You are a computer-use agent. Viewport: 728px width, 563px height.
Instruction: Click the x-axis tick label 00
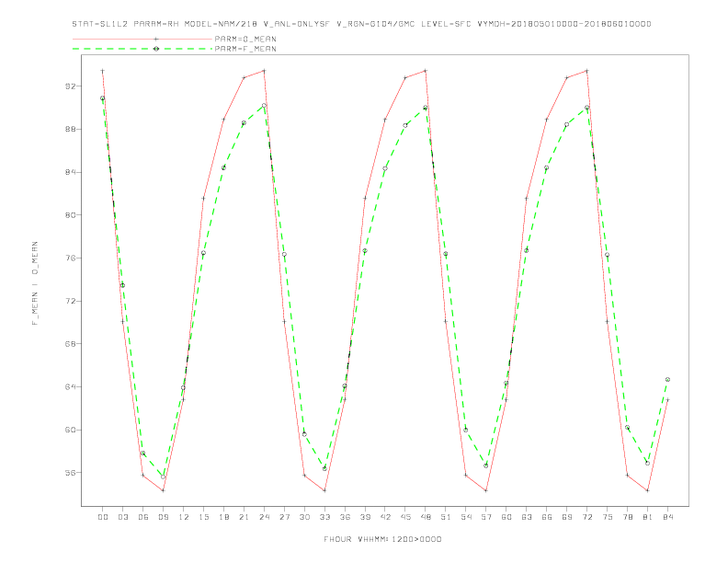pos(103,517)
